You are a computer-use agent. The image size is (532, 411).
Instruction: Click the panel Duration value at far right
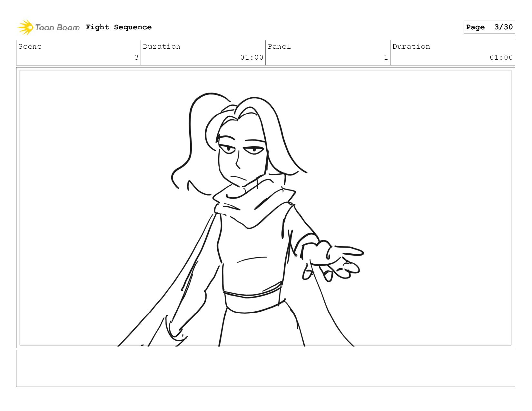pos(501,57)
